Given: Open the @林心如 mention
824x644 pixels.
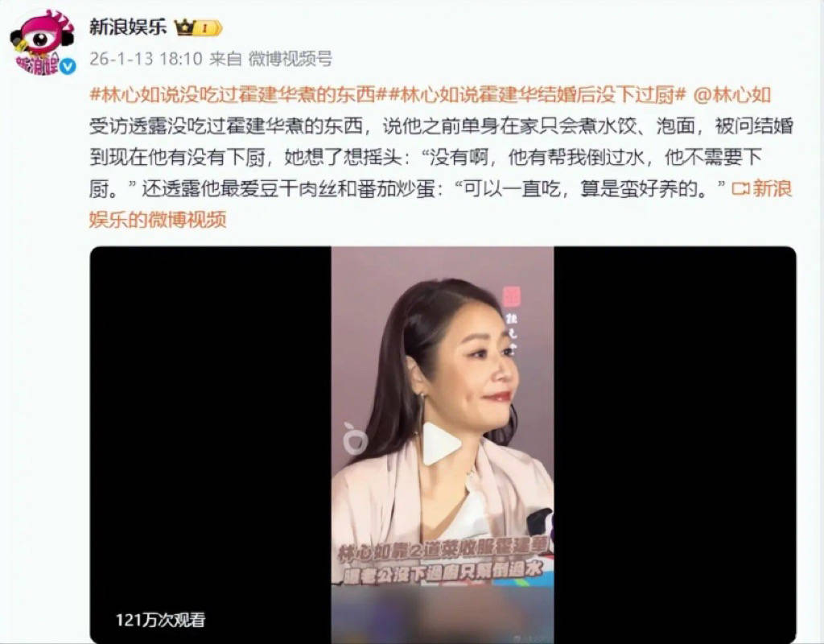Looking at the screenshot, I should point(732,95).
